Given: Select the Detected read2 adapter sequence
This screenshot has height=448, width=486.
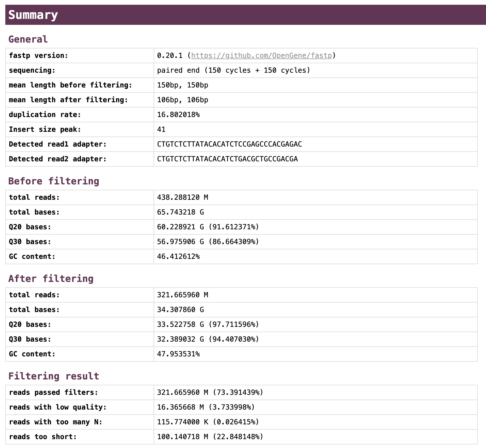Looking at the screenshot, I should pyautogui.click(x=227, y=159).
